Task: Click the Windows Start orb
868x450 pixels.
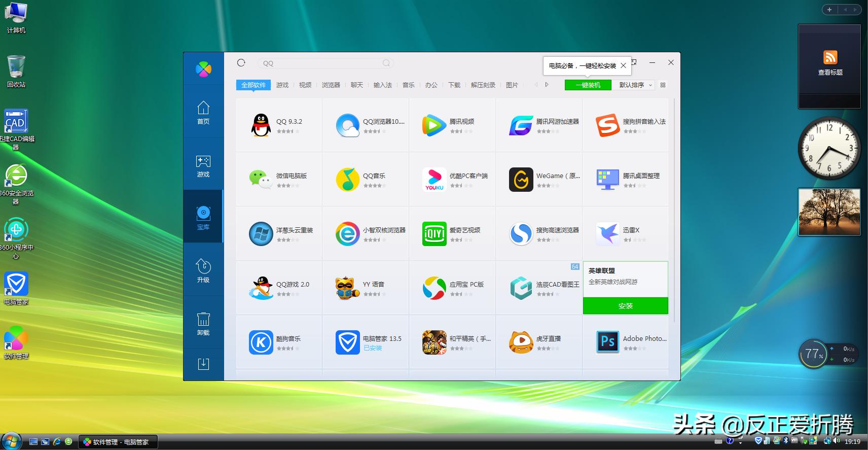Action: (11, 441)
